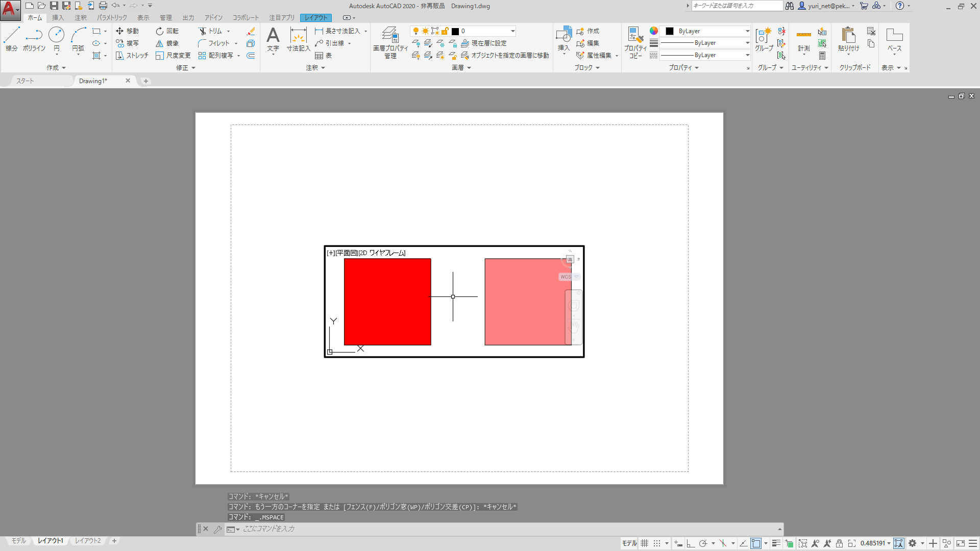980x551 pixels.
Task: Open the layer dropdown showing 0
Action: 512,31
